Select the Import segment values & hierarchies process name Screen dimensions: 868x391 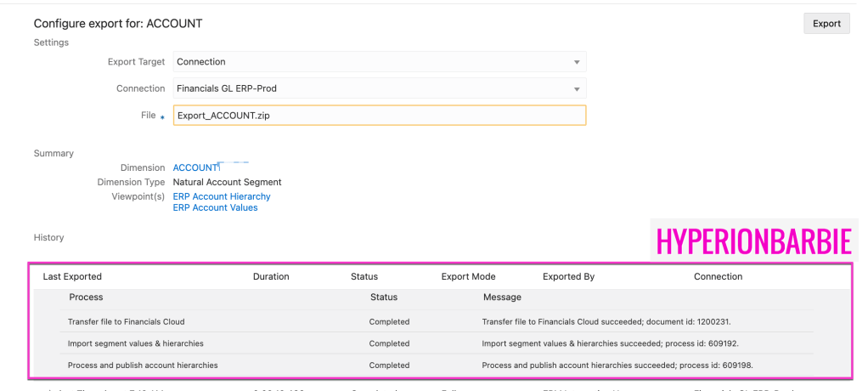click(135, 343)
